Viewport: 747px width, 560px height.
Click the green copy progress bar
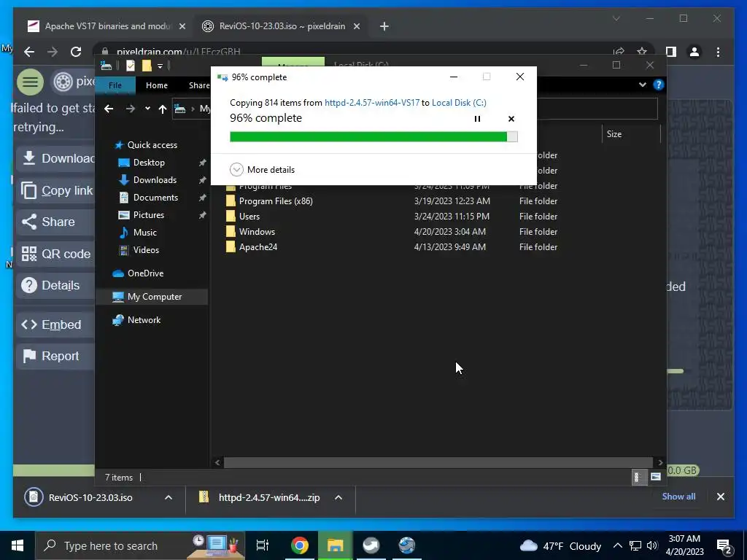click(373, 136)
